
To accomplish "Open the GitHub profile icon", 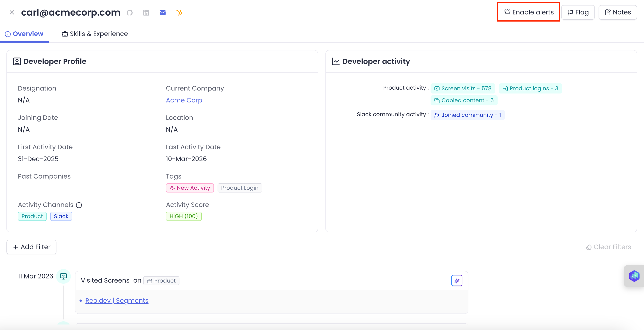I will coord(129,12).
